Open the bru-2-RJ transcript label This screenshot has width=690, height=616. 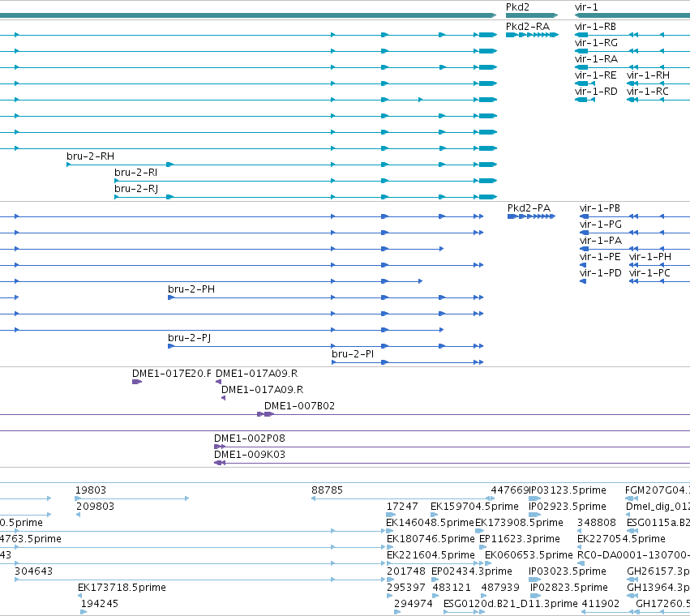pyautogui.click(x=136, y=189)
